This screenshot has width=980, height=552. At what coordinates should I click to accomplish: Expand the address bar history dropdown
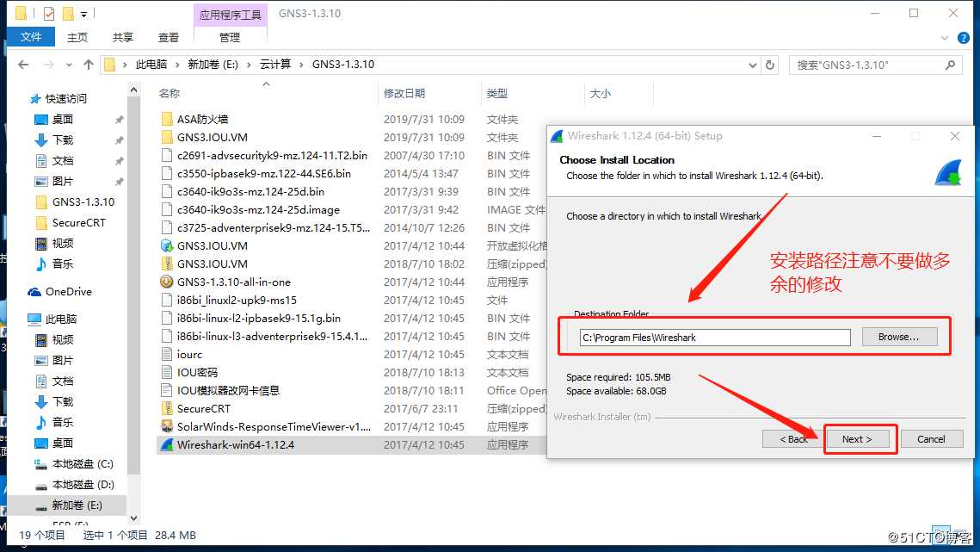753,65
